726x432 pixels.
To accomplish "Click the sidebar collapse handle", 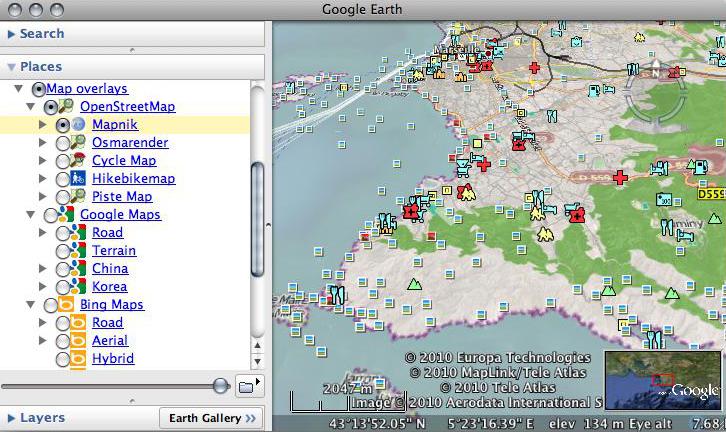I will pos(268,225).
